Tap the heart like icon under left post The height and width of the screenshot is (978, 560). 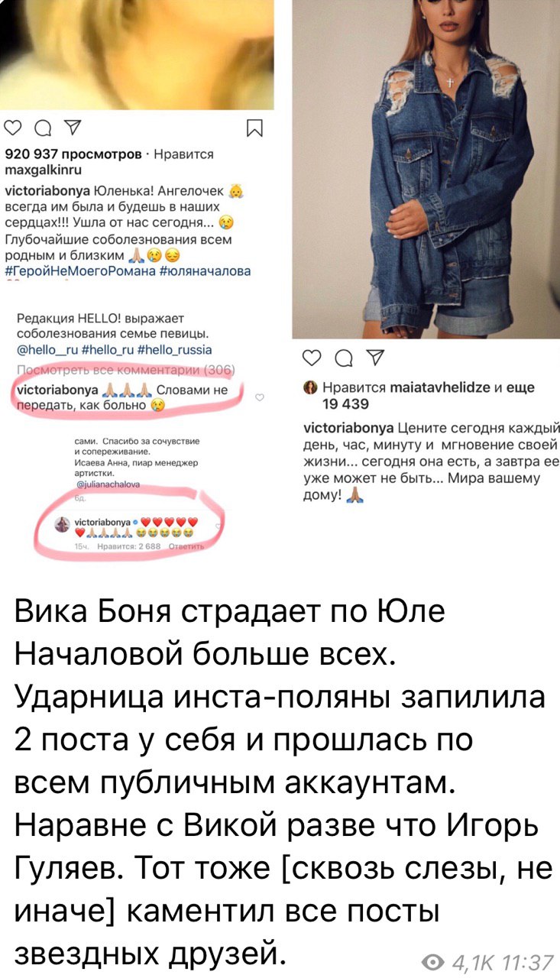point(12,128)
